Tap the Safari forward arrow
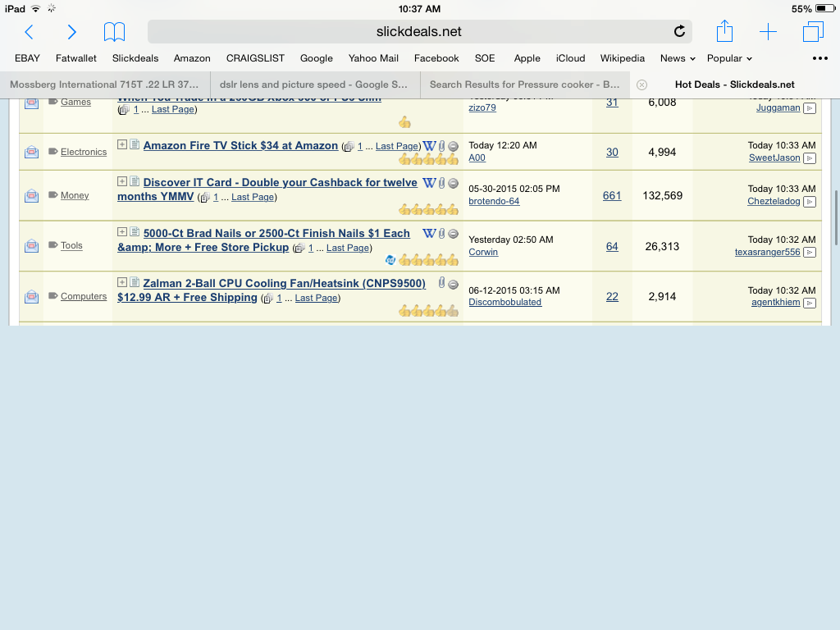This screenshot has width=840, height=630. click(71, 32)
